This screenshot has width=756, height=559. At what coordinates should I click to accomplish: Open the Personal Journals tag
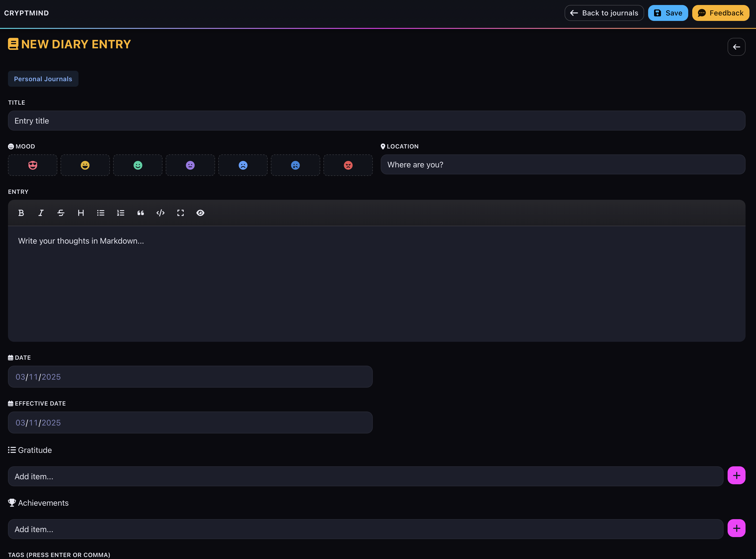43,78
